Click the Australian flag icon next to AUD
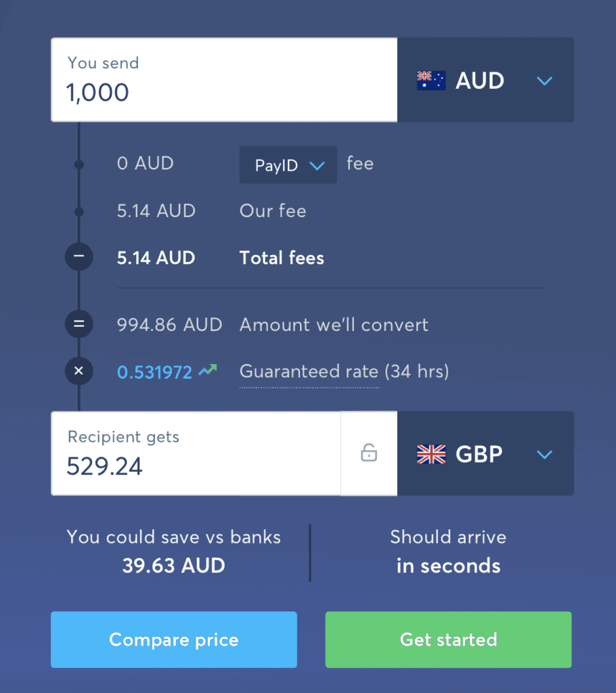Screen dimensions: 616x693 point(431,80)
